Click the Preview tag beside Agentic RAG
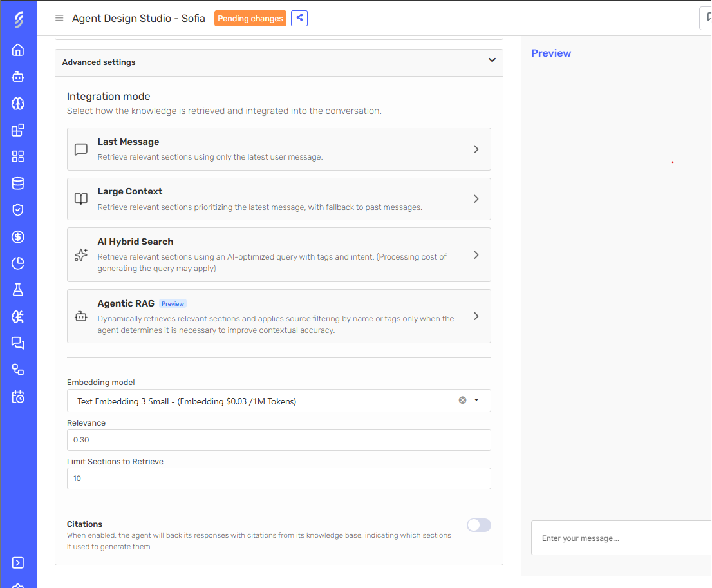This screenshot has width=712, height=588. click(173, 303)
